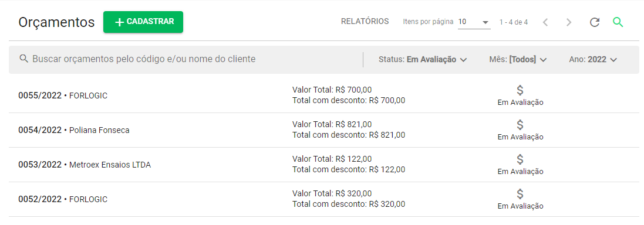
Task: Click dollar status icon for 0053/2022
Action: [x=520, y=159]
